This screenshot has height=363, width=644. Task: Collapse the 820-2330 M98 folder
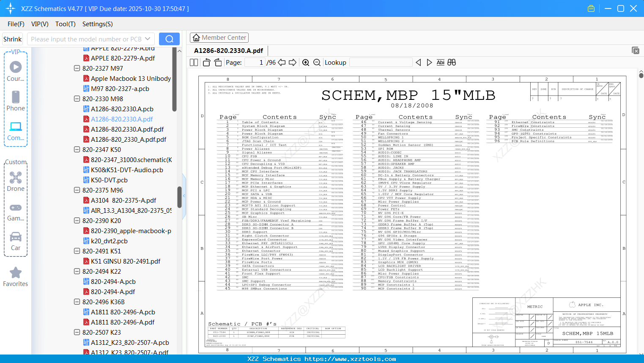[77, 99]
